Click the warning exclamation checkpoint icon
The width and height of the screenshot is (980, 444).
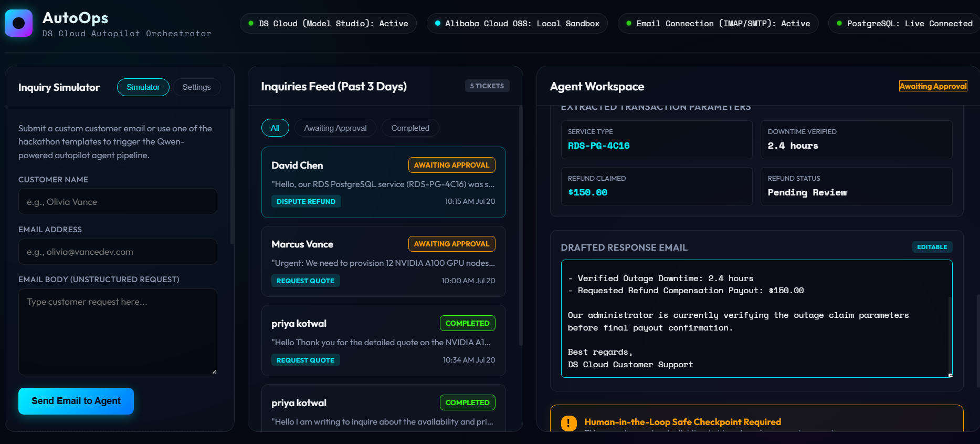[x=568, y=423]
